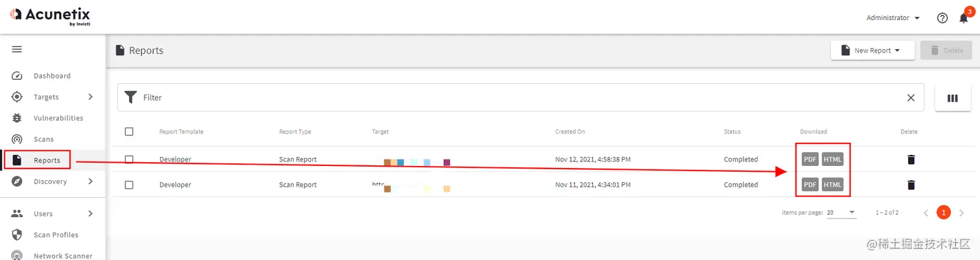Open the hamburger menu icon
Image resolution: width=980 pixels, height=260 pixels.
[x=17, y=49]
